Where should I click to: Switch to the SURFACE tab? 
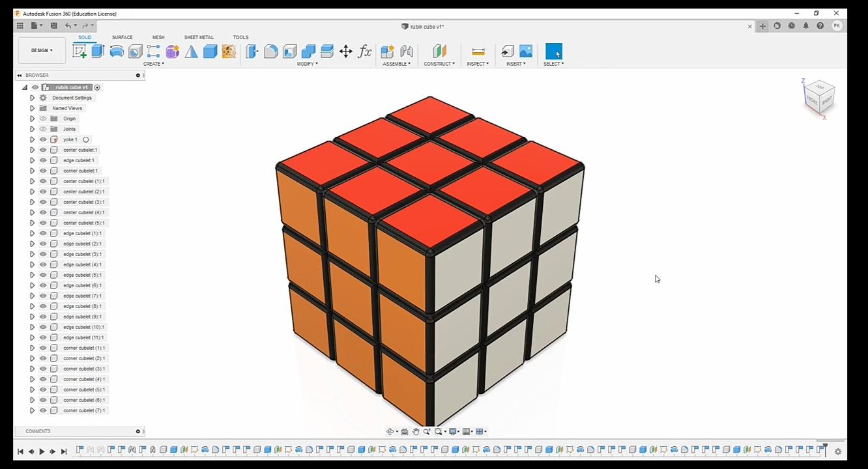tap(122, 37)
